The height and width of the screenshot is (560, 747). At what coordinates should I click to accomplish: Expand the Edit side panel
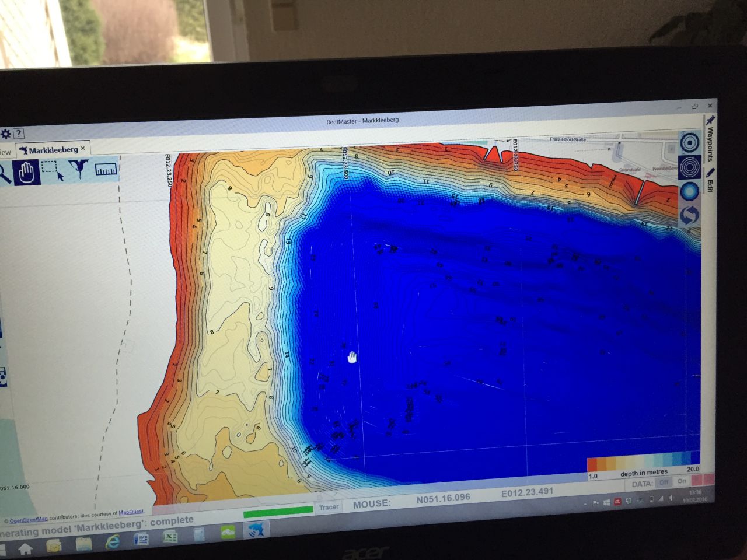coord(710,180)
